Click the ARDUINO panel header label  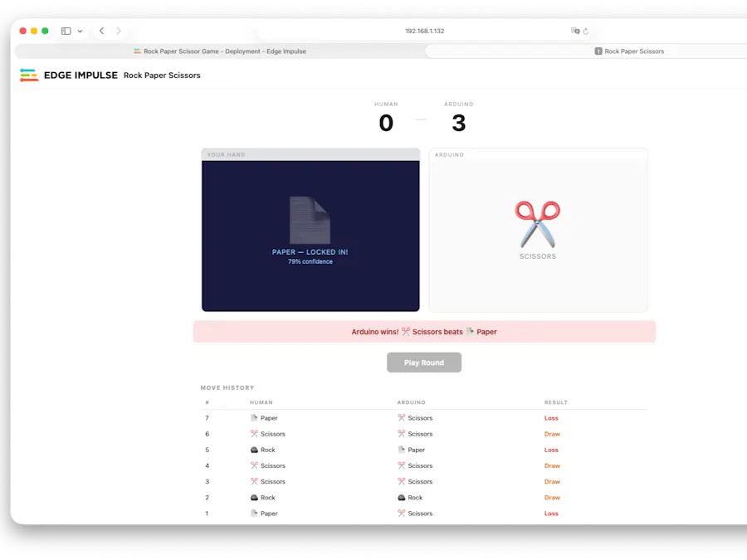tap(449, 155)
